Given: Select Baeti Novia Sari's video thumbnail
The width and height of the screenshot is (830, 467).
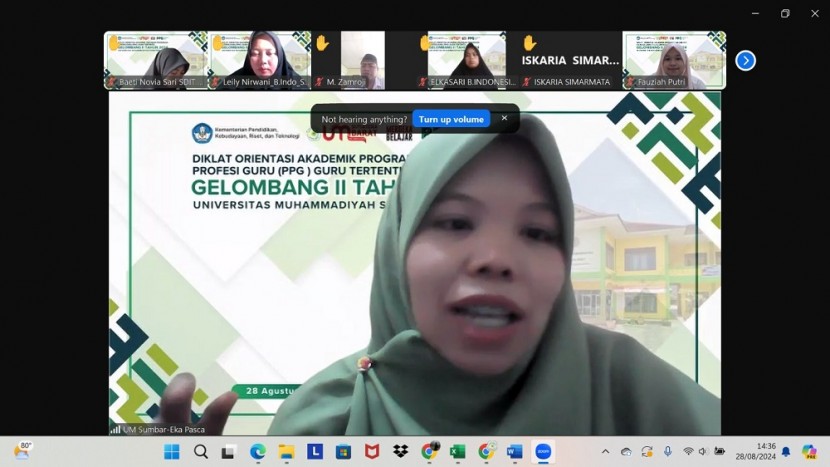Looking at the screenshot, I should (x=156, y=60).
